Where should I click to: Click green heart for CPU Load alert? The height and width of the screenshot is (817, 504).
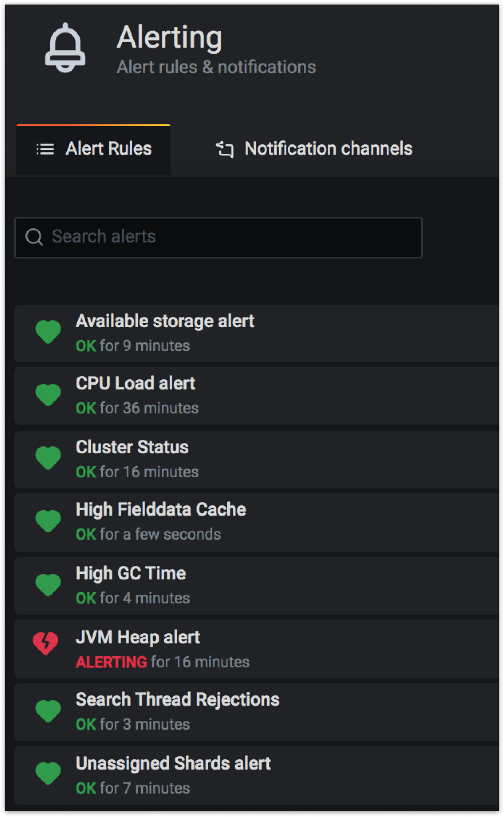point(48,395)
